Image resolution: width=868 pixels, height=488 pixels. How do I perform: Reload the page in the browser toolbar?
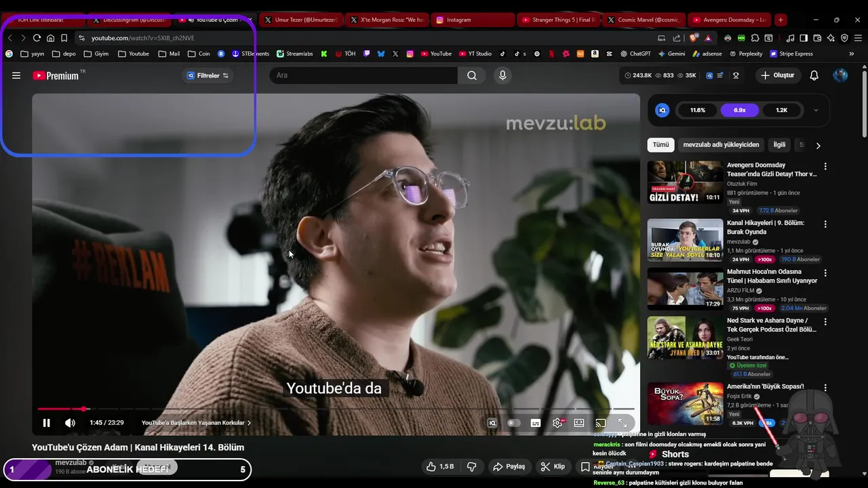tap(37, 38)
